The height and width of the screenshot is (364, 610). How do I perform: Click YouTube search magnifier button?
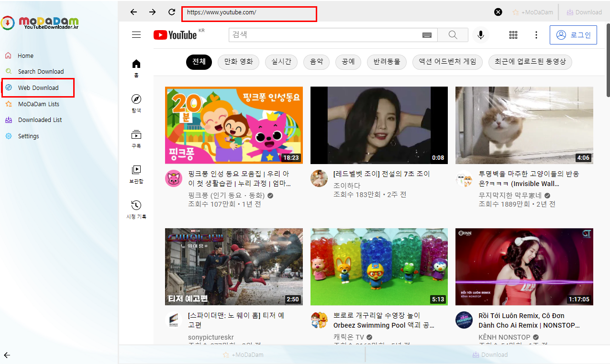pyautogui.click(x=453, y=34)
